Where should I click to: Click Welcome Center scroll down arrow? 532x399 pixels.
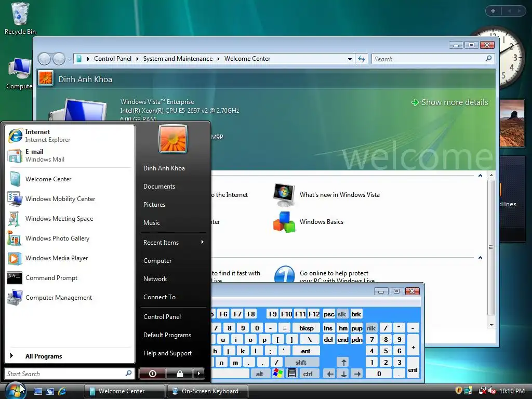pyautogui.click(x=491, y=325)
